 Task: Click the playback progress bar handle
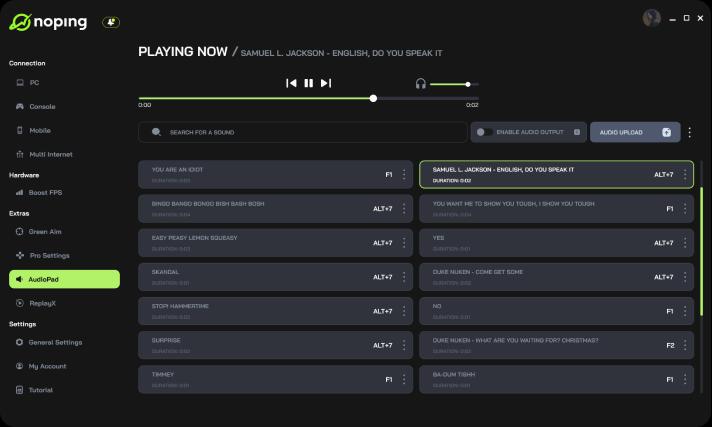tap(373, 98)
